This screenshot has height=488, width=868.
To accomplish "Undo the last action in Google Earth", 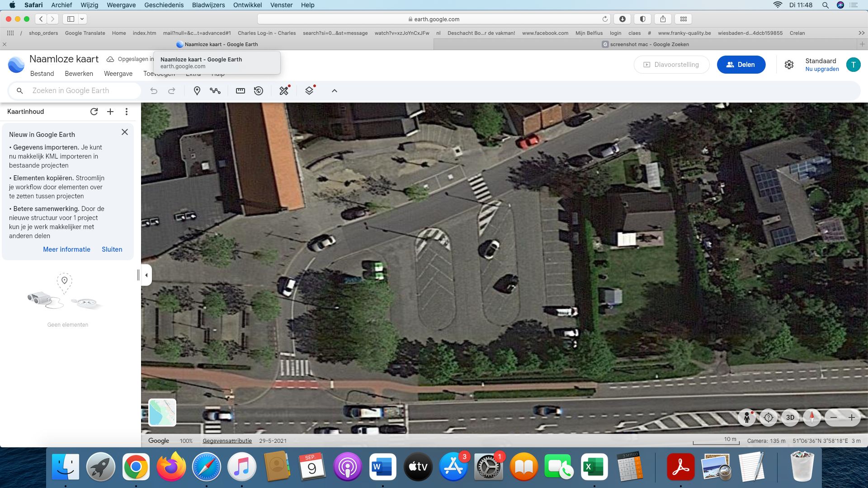I will point(154,91).
